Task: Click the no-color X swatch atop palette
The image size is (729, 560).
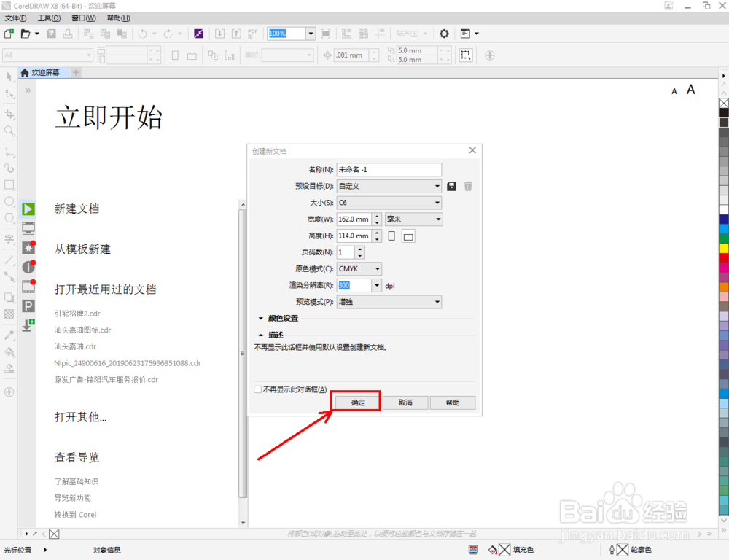Action: [724, 103]
